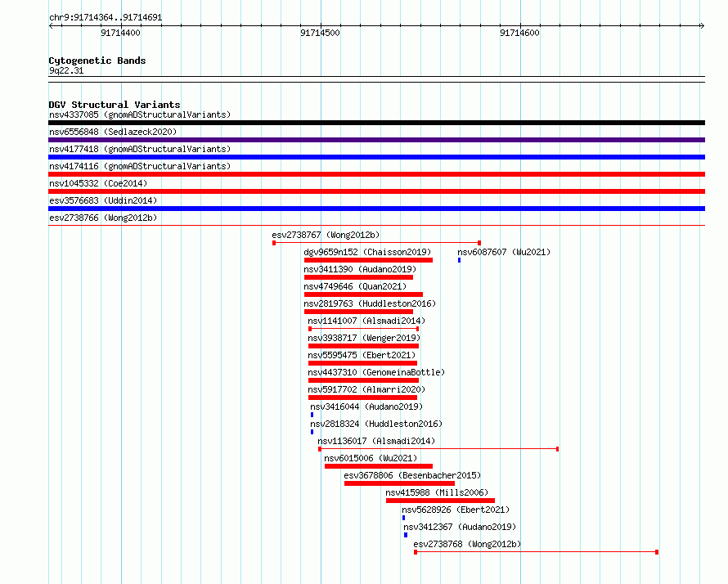Click the Cytogenetic Bands track title
This screenshot has width=728, height=584.
tap(97, 61)
